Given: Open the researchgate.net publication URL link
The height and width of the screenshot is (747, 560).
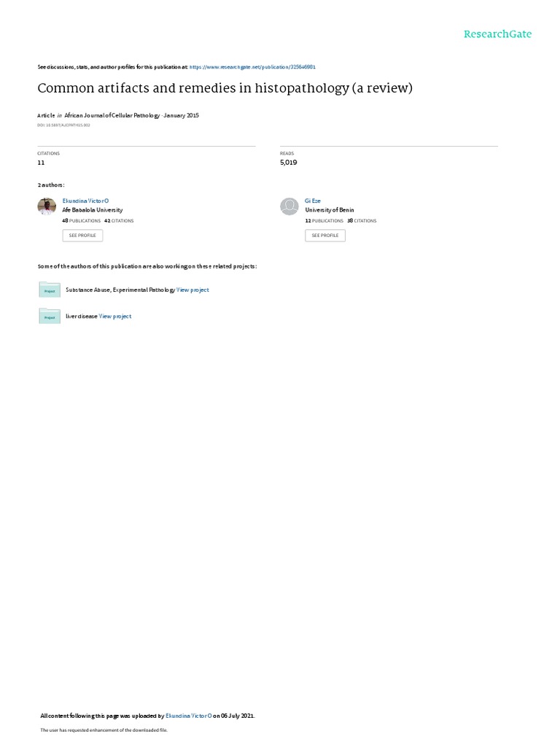Looking at the screenshot, I should click(252, 67).
